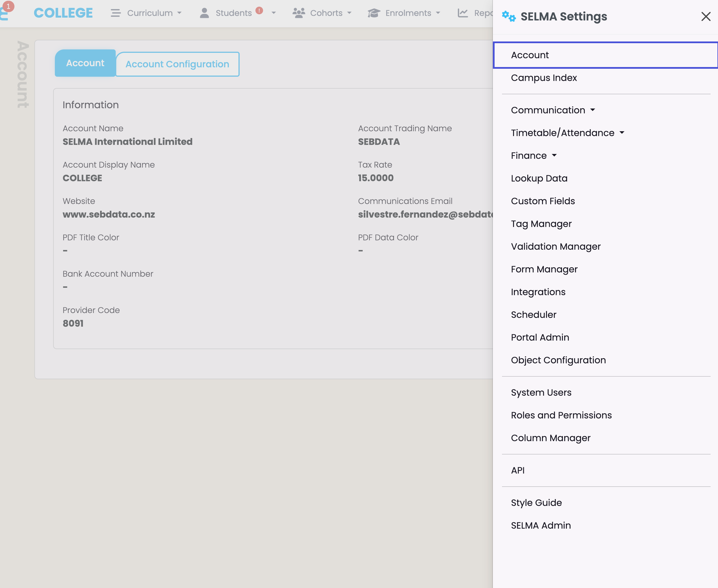The image size is (718, 588).
Task: Expand the Finance settings dropdown
Action: click(x=533, y=155)
